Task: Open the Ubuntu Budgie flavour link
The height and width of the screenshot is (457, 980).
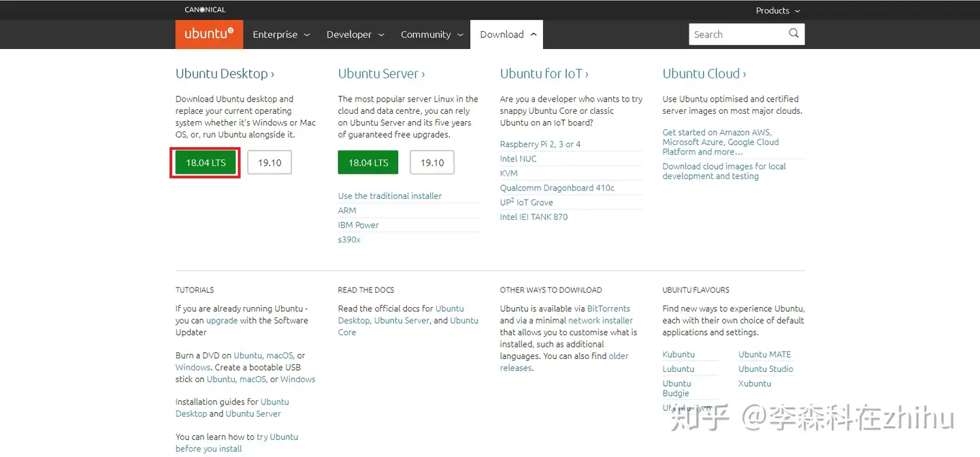Action: (x=676, y=388)
